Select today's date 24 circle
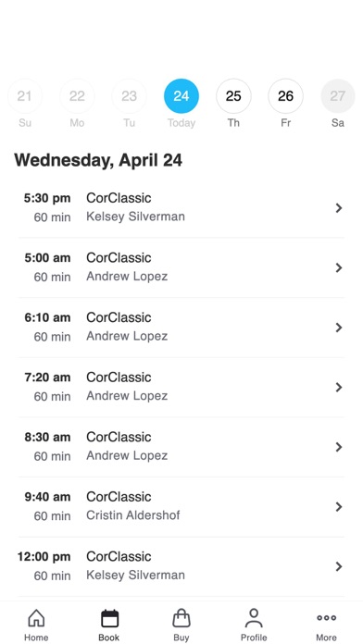The width and height of the screenshot is (363, 644). pos(181,96)
